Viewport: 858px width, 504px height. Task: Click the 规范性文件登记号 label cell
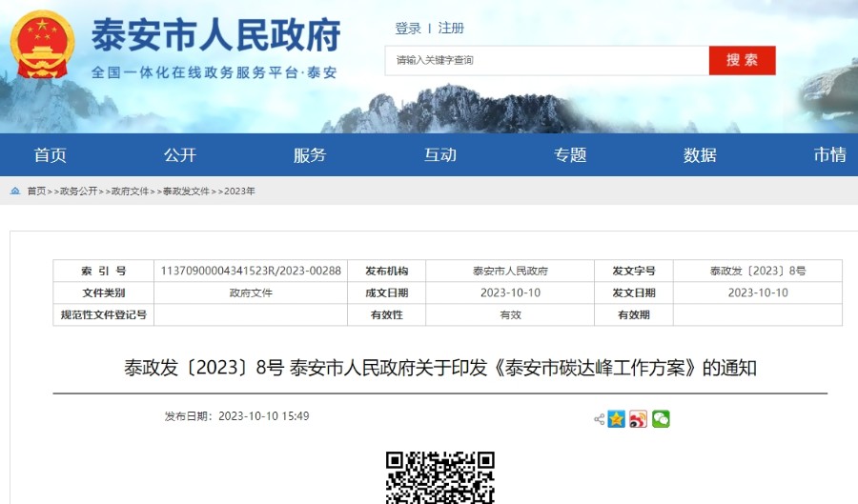(x=103, y=314)
